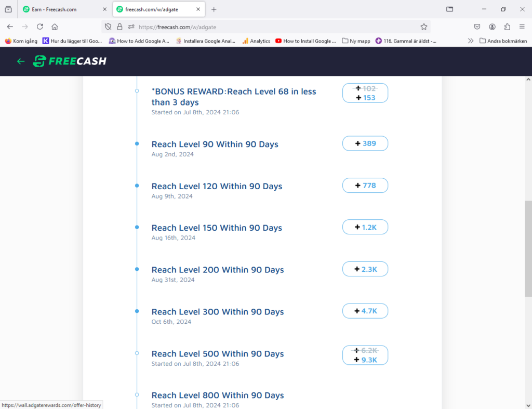
Task: Open the Ny mapp bookmark folder
Action: coord(356,41)
